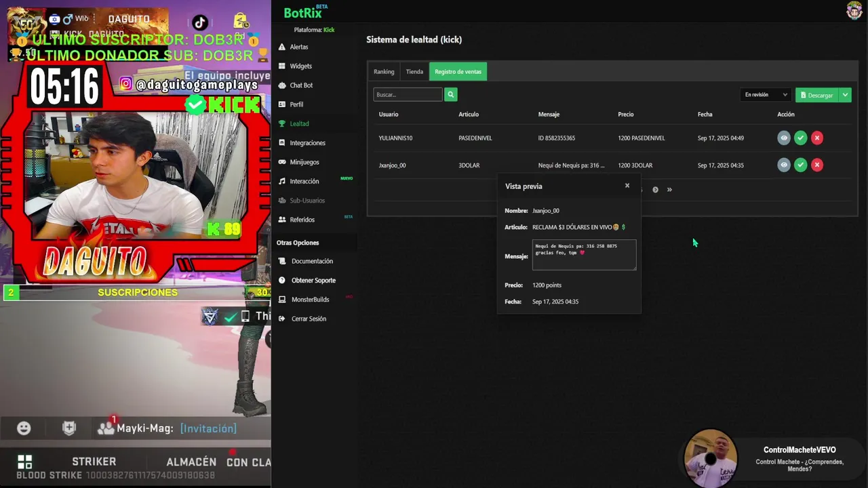Click the Lealtad trophy icon
The height and width of the screenshot is (488, 868).
pos(282,123)
